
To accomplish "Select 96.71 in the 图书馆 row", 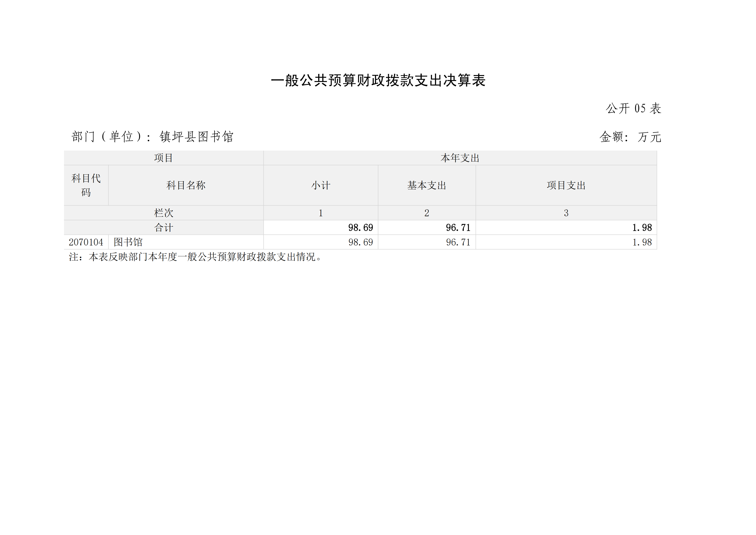I will [458, 242].
